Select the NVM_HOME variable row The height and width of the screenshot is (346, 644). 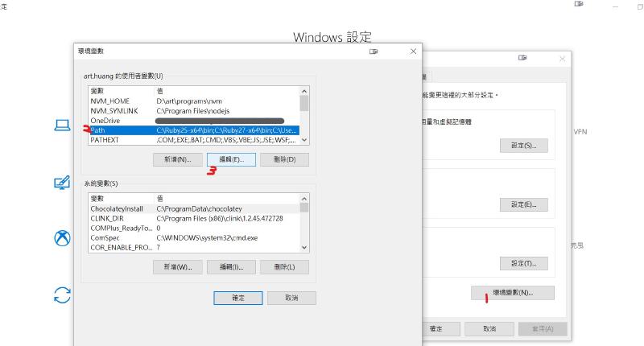click(x=193, y=101)
